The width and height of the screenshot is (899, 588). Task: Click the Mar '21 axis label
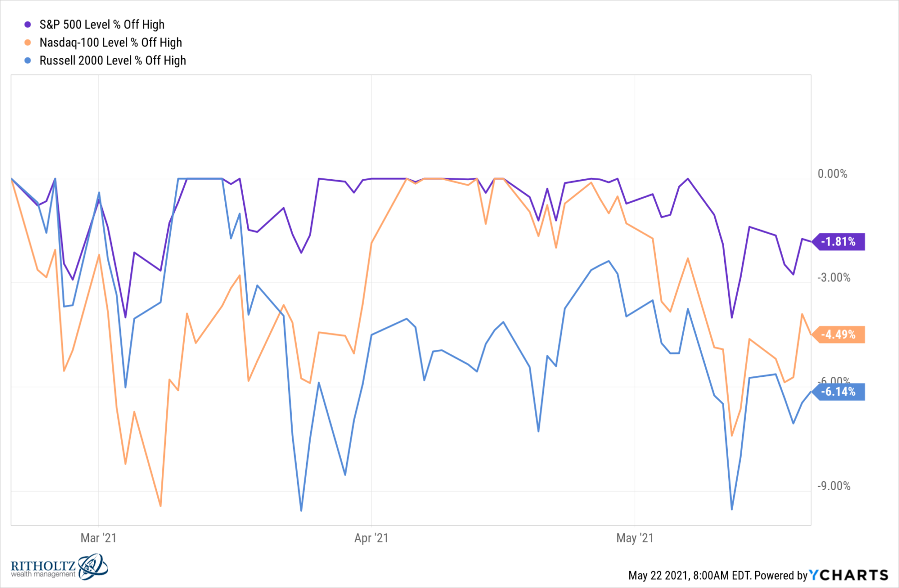click(98, 538)
